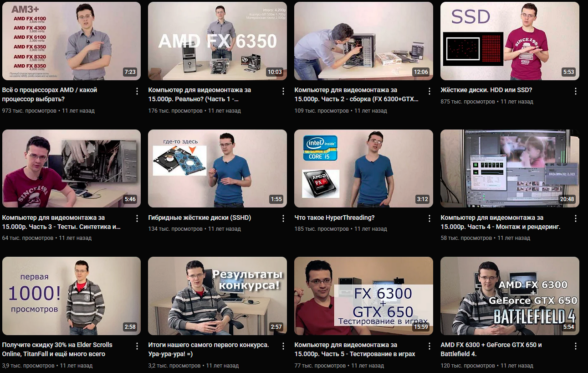This screenshot has width=588, height=373.
Task: Open three-dot menu for video editing PC Part 2
Action: tap(429, 92)
